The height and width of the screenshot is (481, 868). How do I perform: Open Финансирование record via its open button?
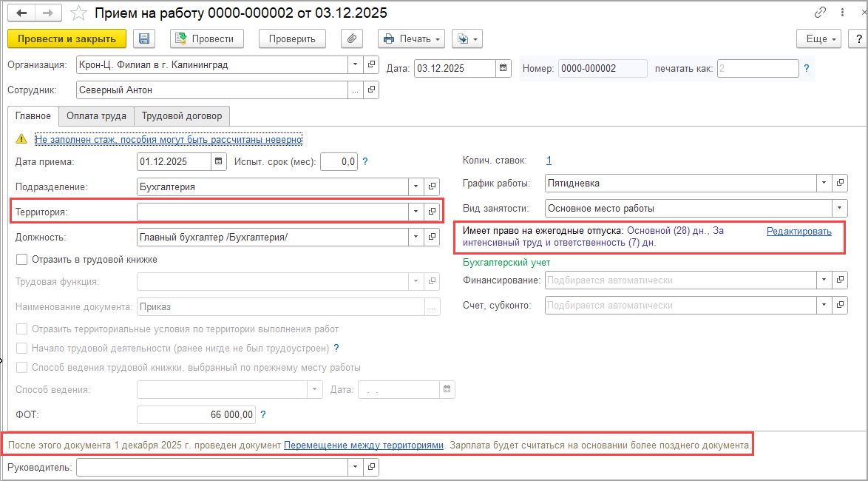click(841, 280)
